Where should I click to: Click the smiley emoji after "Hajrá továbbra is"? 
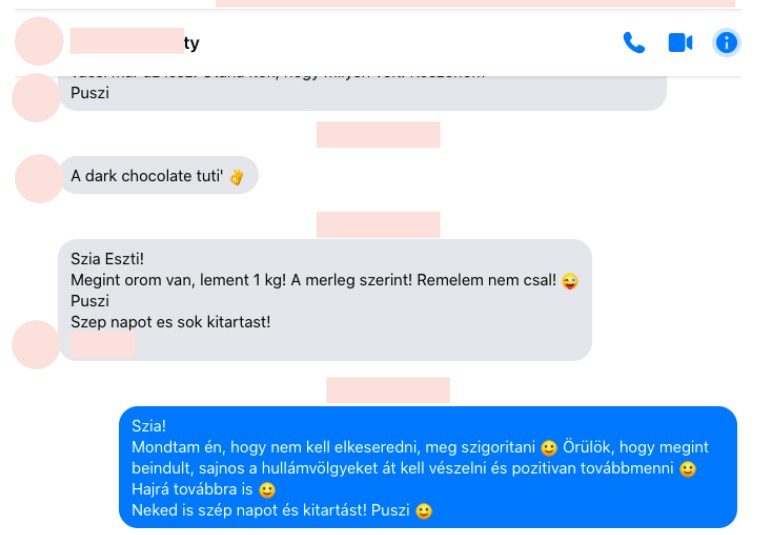tap(267, 490)
